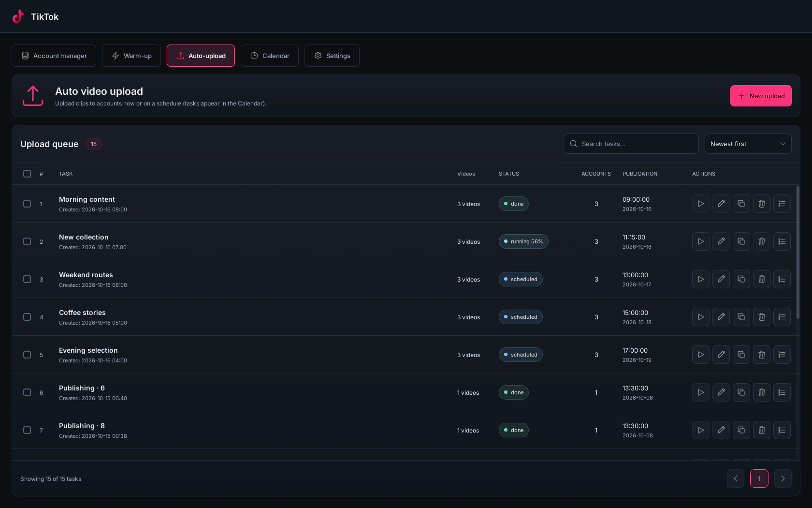This screenshot has width=812, height=508.
Task: Edit the Morning content task
Action: tap(721, 204)
